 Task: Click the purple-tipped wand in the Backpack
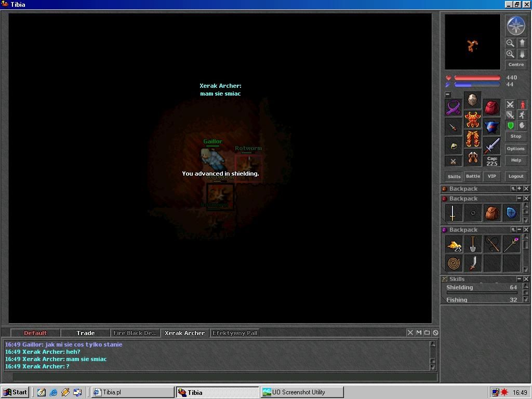click(511, 245)
